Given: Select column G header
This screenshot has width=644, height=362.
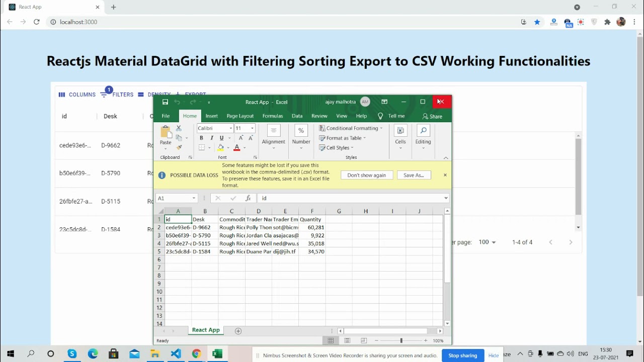Looking at the screenshot, I should (339, 211).
